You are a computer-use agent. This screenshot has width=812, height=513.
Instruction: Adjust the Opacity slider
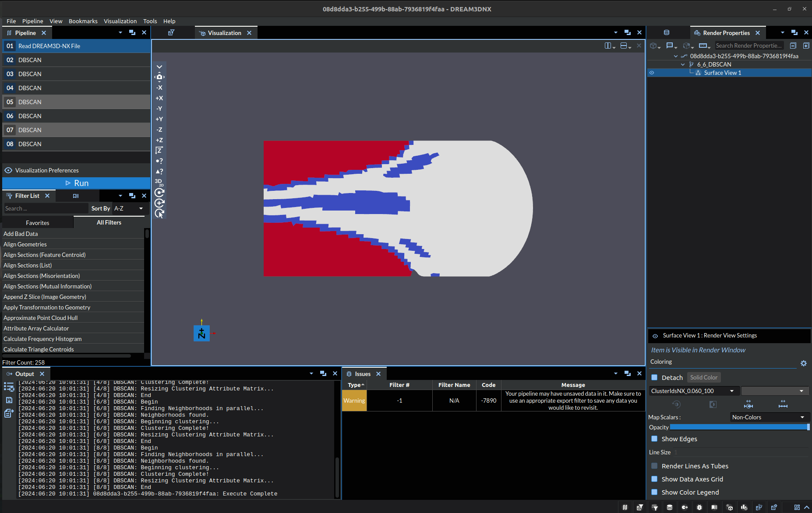pos(739,427)
